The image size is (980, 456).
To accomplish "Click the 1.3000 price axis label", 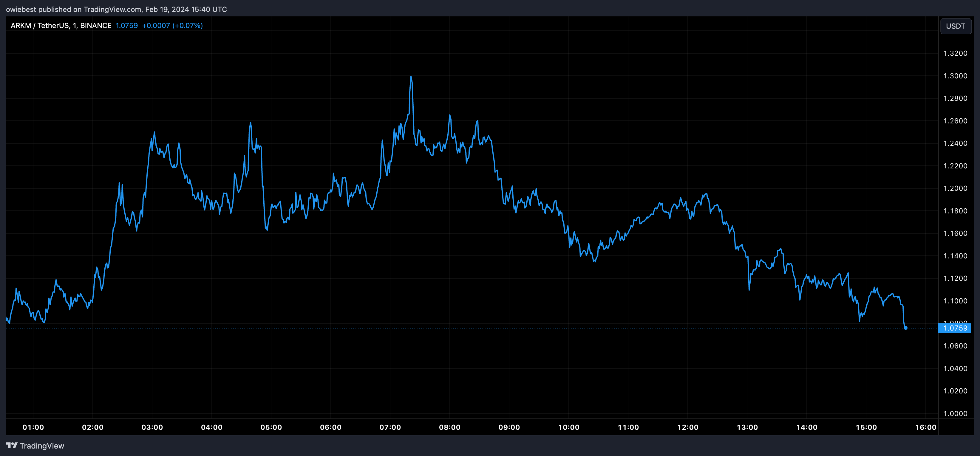I will tap(955, 76).
